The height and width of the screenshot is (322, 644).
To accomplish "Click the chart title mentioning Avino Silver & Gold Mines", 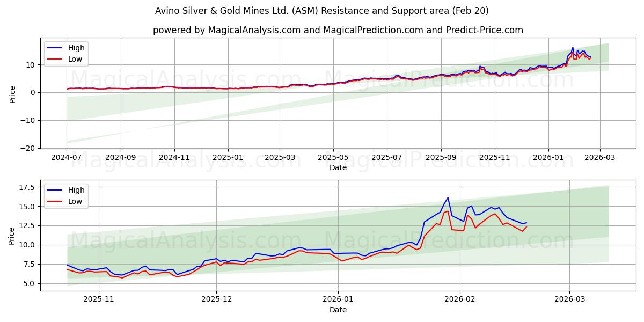I will (x=322, y=11).
